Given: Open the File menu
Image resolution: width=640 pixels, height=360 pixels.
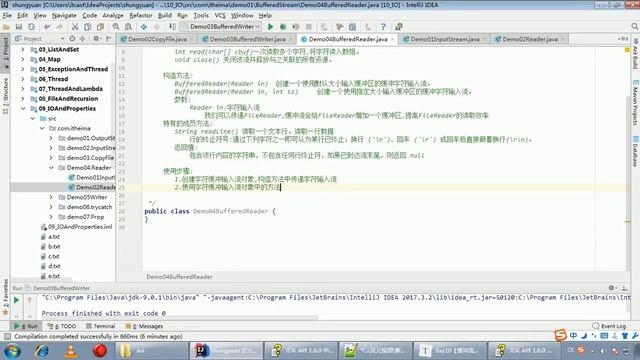Looking at the screenshot, I should pos(7,16).
